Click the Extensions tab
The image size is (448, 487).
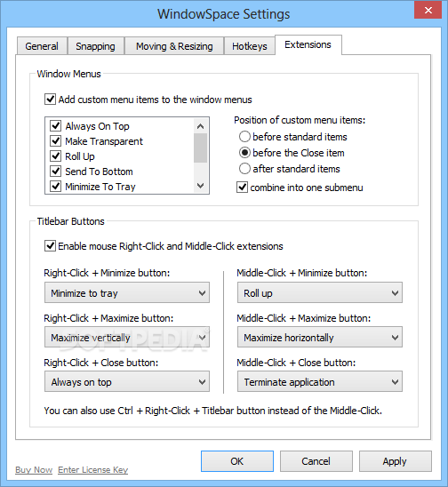(x=308, y=44)
